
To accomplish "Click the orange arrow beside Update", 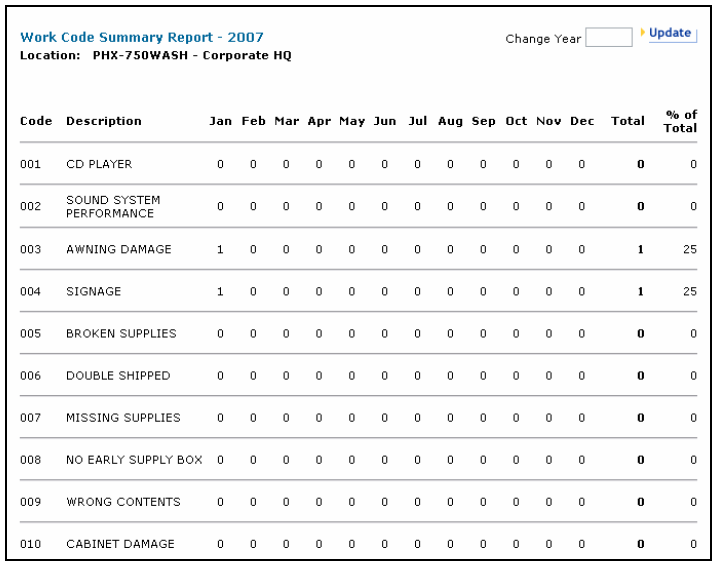I will pos(642,33).
